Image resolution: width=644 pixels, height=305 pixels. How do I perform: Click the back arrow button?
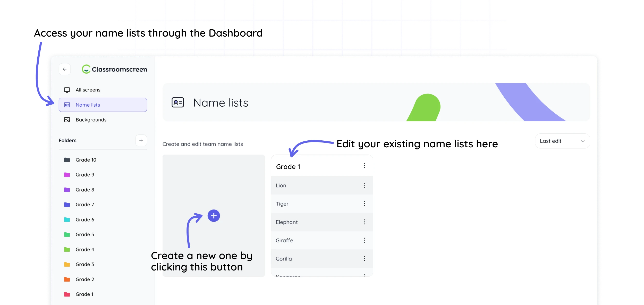tap(65, 69)
